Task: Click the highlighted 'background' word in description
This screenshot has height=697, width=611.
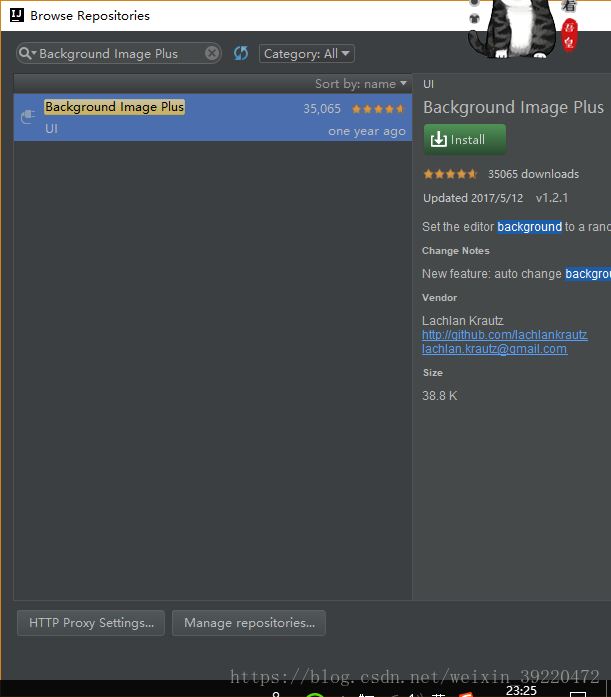Action: (529, 227)
